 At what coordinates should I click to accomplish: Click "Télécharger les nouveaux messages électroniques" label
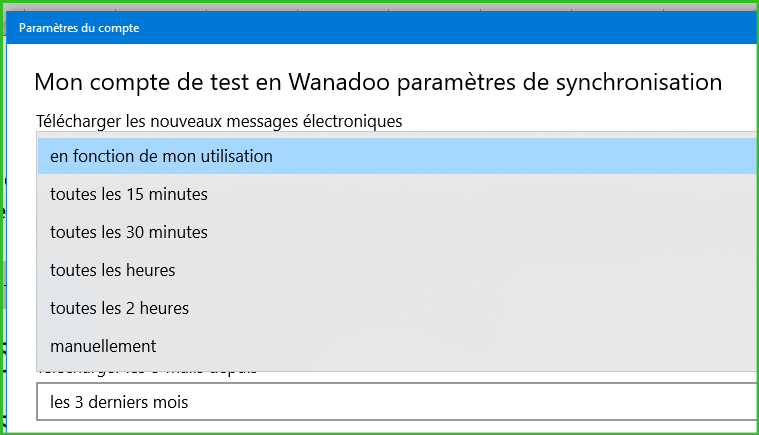(x=219, y=121)
